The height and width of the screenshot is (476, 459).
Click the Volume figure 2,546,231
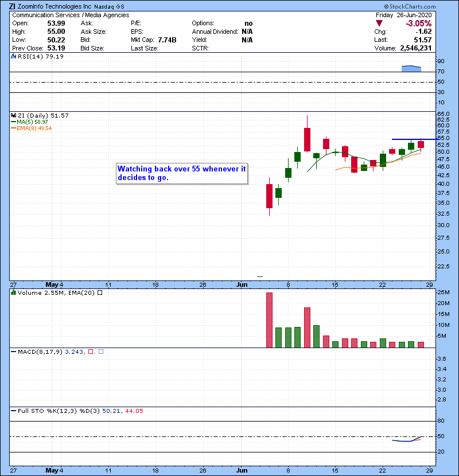[416, 48]
